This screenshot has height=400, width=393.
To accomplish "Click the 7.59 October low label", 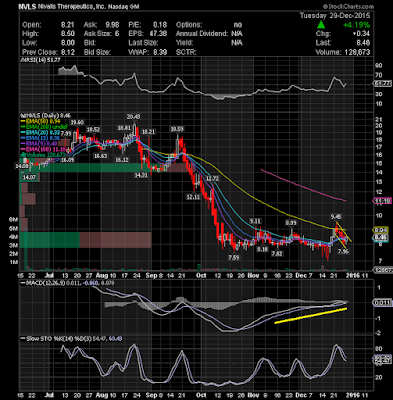I will click(x=233, y=257).
